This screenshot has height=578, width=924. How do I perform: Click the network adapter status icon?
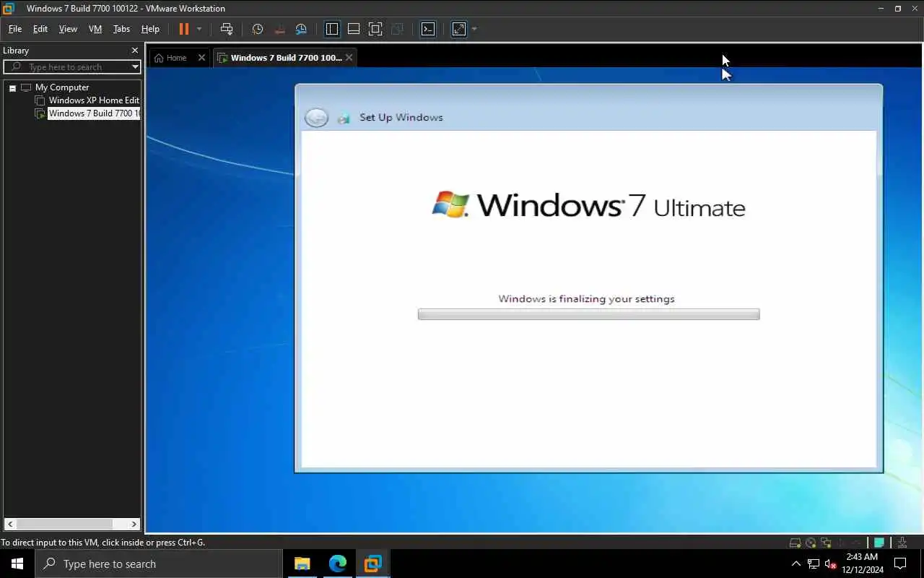point(827,543)
